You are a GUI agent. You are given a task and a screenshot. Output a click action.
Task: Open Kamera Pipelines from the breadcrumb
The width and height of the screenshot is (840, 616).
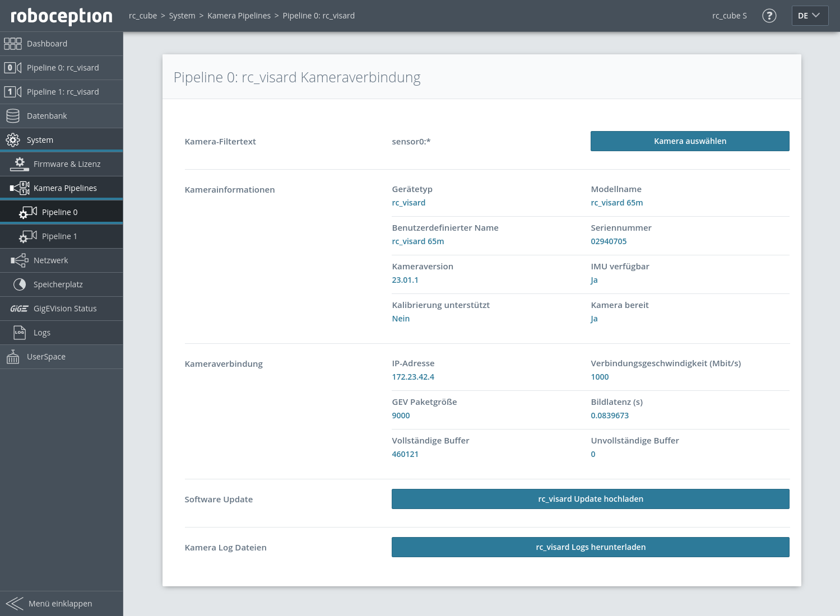[239, 16]
